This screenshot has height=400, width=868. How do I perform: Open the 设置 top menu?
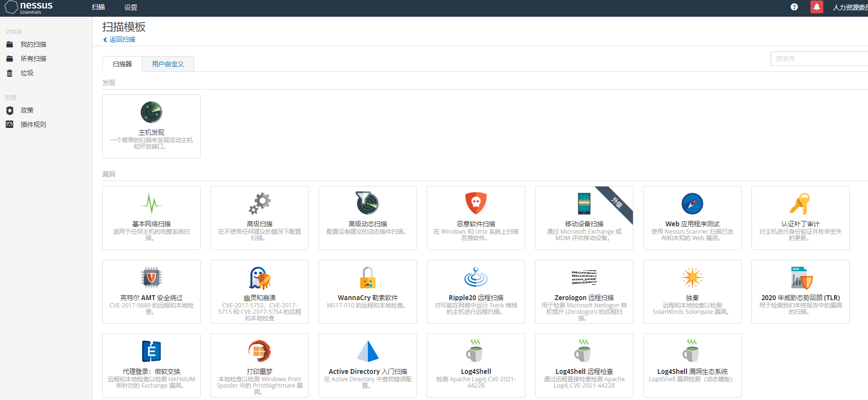point(131,7)
